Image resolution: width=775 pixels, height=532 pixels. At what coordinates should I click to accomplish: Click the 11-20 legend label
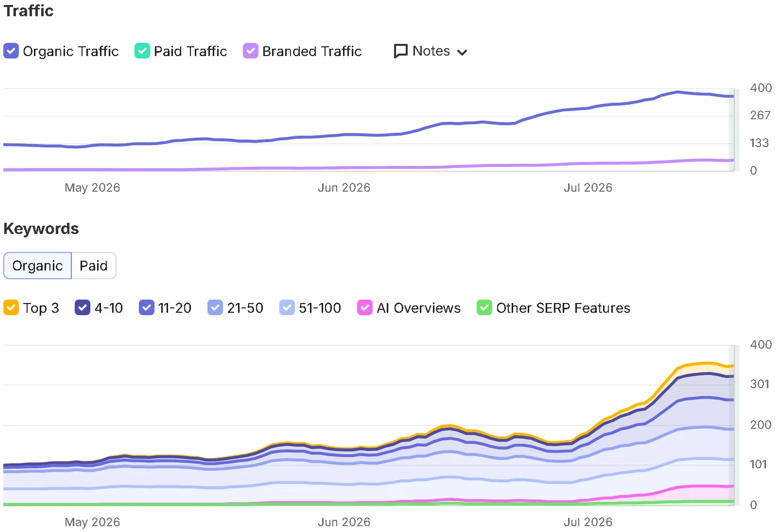pos(175,308)
